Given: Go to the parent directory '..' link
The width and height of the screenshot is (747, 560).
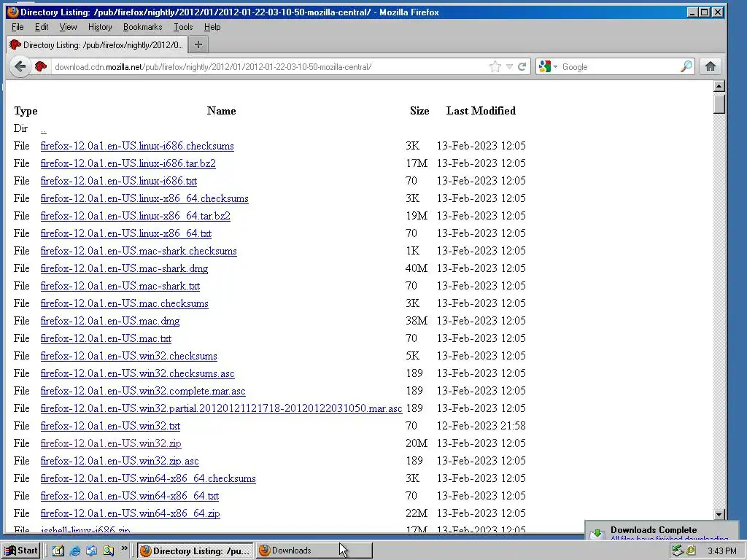Looking at the screenshot, I should (x=43, y=129).
